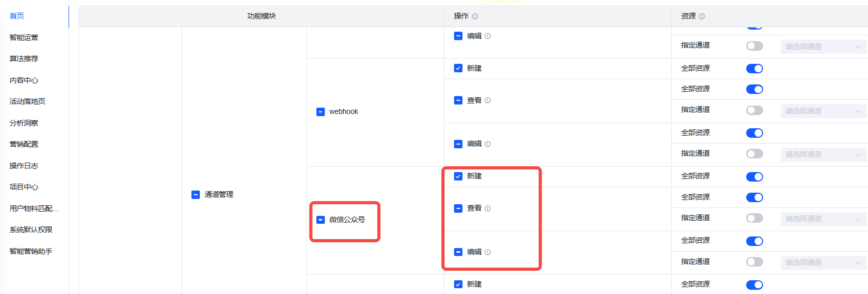Open 请选择通道 dropdown in 编辑 row above webhook
868x294 pixels.
click(824, 46)
